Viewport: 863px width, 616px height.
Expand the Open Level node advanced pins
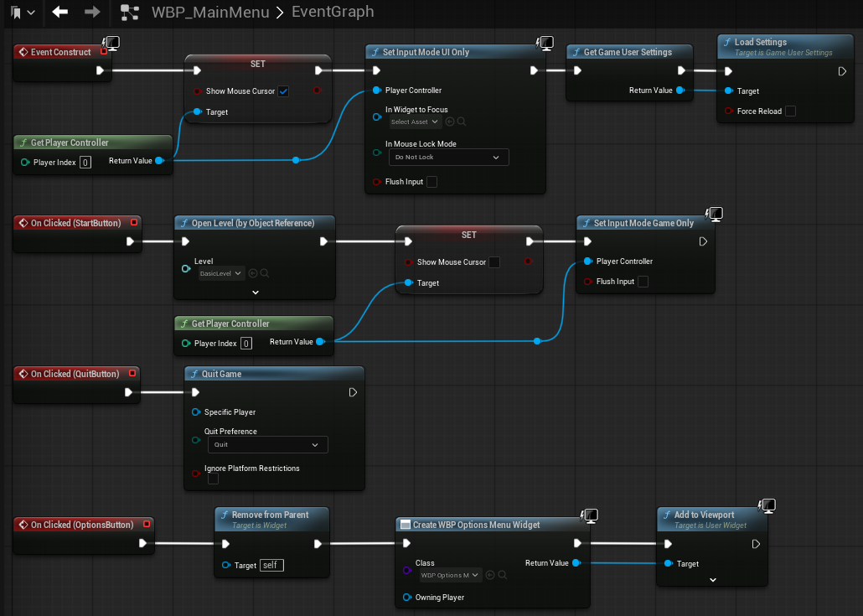pos(256,292)
